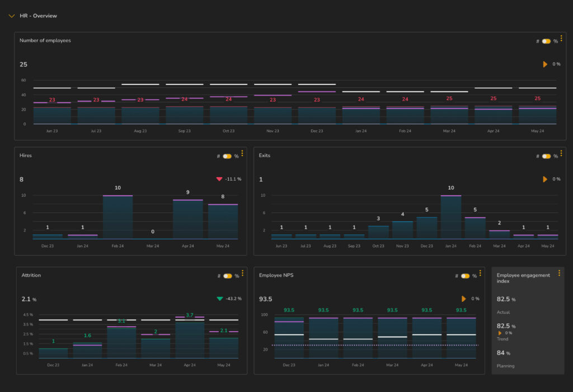Open the Number of employees card options menu
Screen dimensions: 573x392
tap(562, 40)
